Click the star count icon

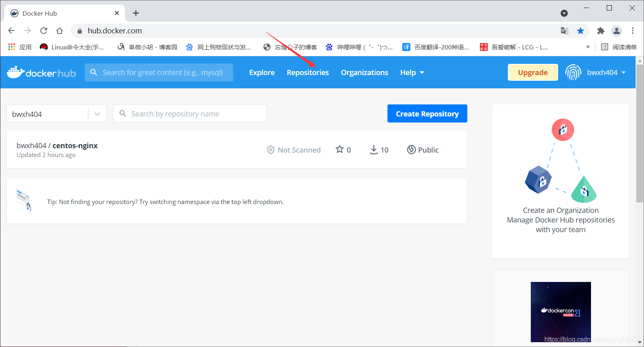340,149
